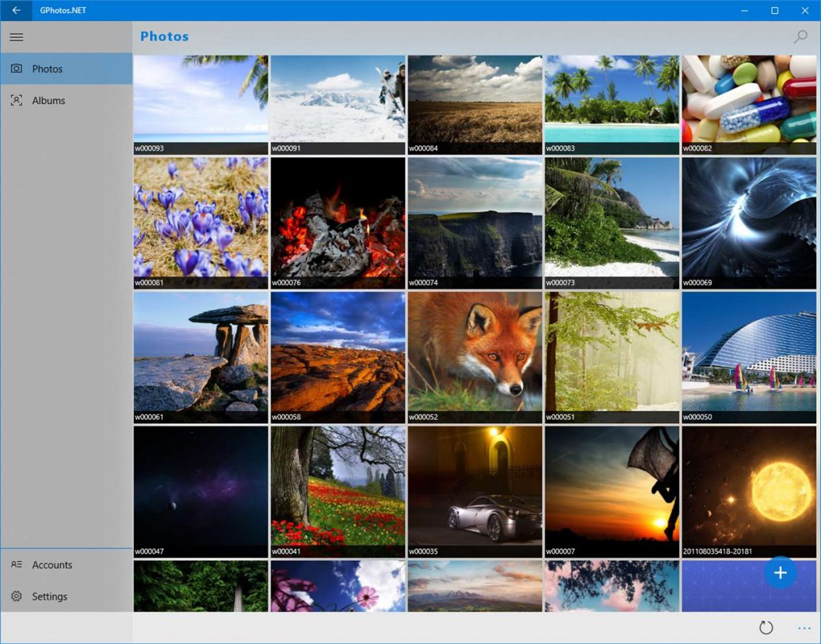Open the hamburger navigation menu
Screen dimensions: 821x644
16,37
